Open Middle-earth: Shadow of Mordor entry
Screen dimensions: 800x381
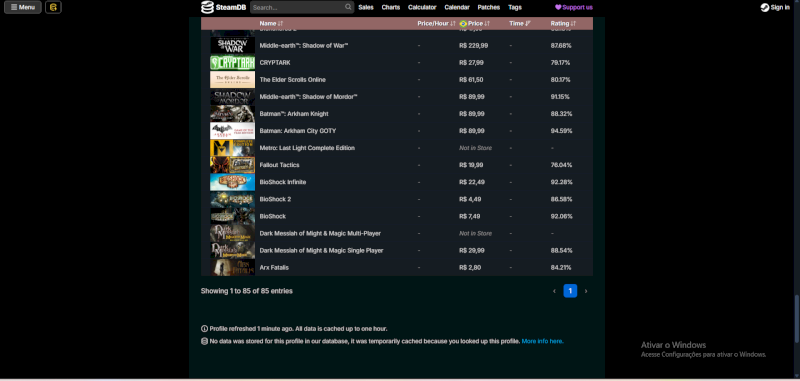[308, 97]
